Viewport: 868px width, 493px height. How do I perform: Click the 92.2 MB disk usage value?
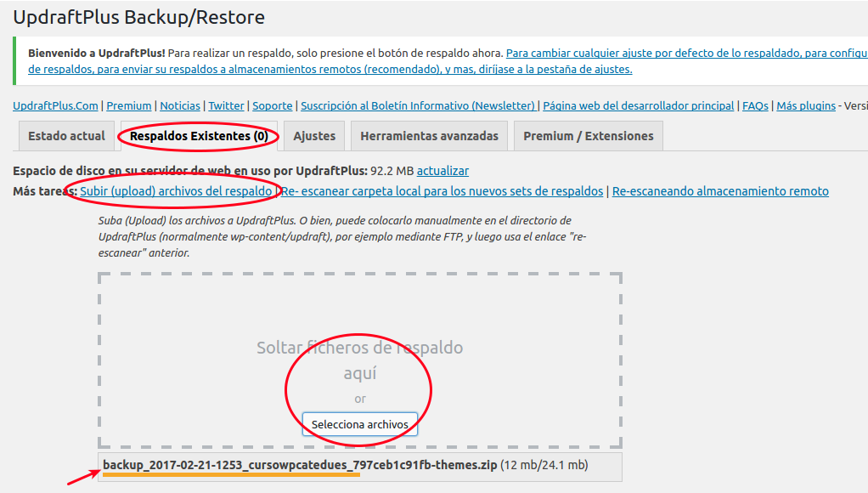click(x=392, y=171)
